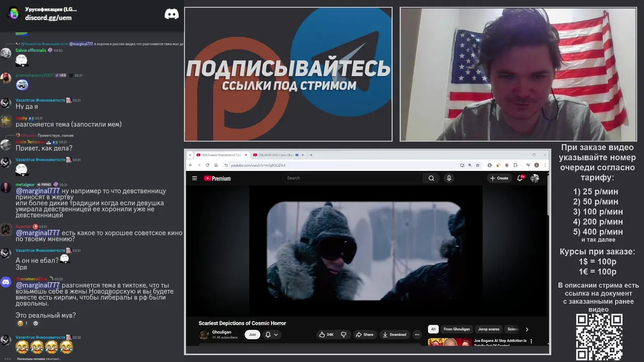Screen dimensions: 644x362
Task: Click the Discord logo in the overlay
Action: [172, 14]
